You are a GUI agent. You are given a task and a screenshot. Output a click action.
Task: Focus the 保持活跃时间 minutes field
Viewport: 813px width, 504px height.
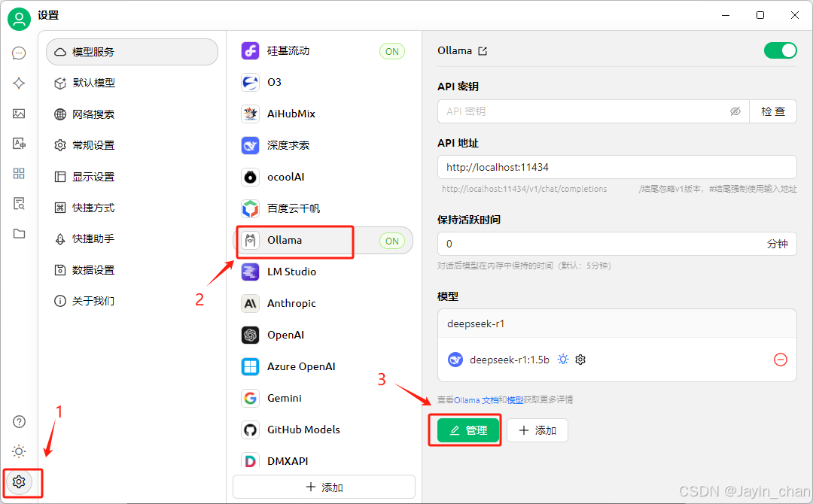[617, 244]
